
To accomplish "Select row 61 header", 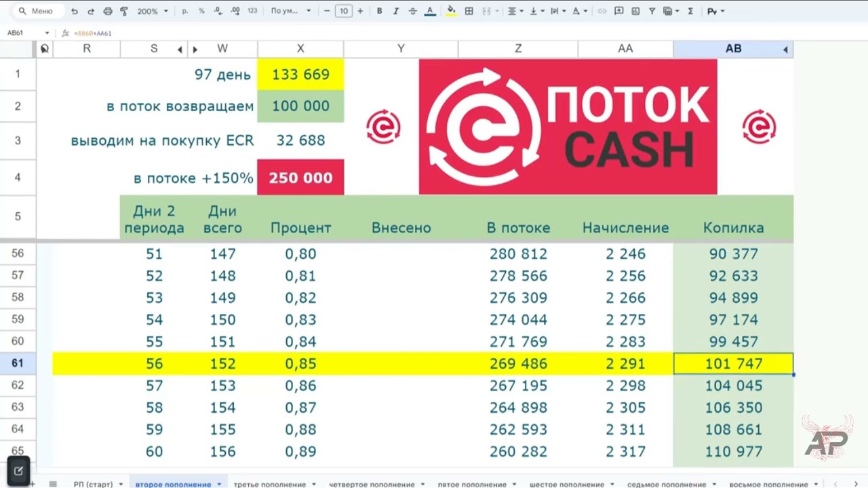I will pyautogui.click(x=18, y=363).
